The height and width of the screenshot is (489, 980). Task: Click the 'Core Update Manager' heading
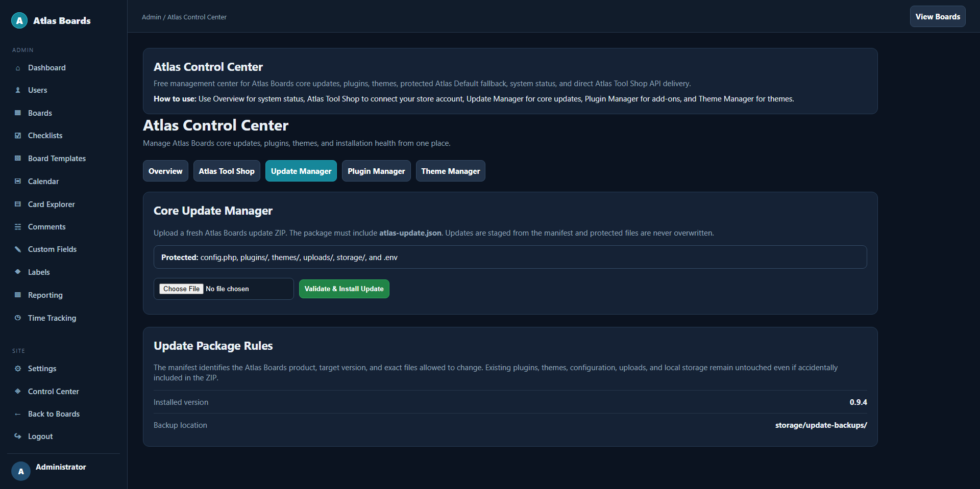(213, 211)
